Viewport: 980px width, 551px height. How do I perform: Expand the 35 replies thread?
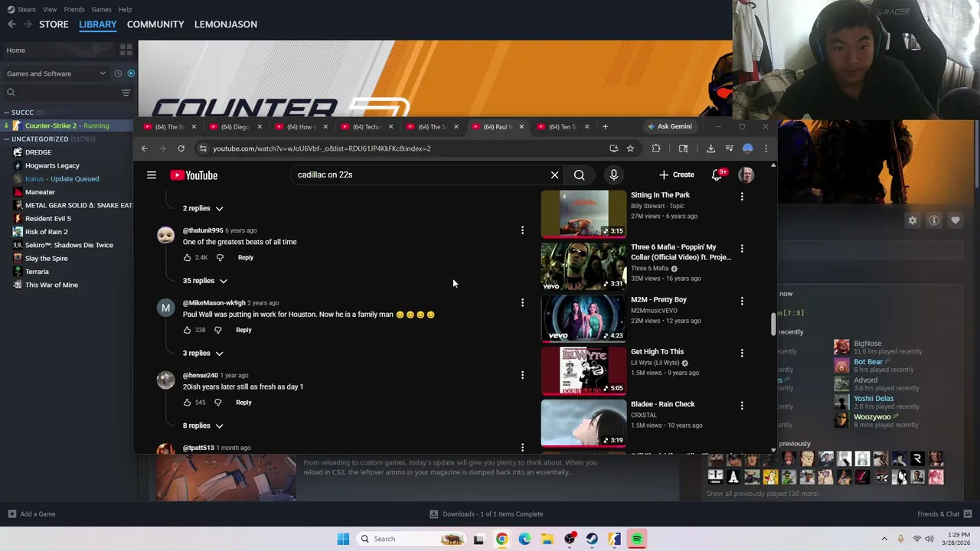coord(204,281)
